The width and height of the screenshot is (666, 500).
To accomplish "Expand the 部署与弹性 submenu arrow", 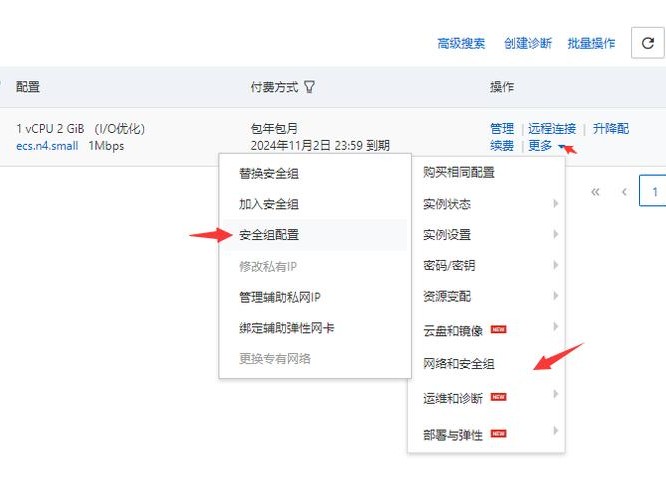I will [556, 430].
